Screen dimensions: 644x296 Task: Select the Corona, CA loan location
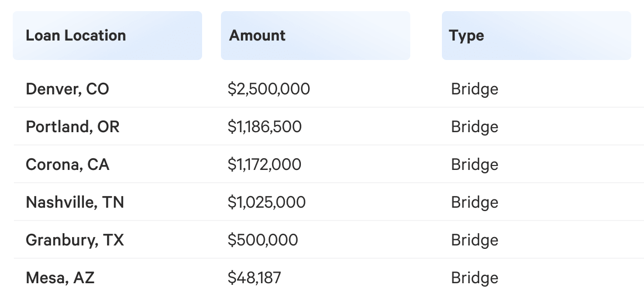(x=68, y=164)
